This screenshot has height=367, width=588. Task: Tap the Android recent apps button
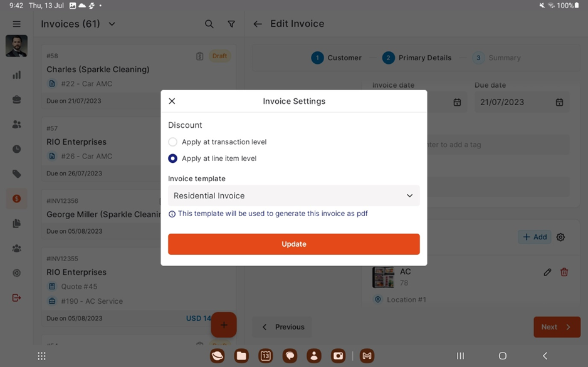[x=460, y=356]
